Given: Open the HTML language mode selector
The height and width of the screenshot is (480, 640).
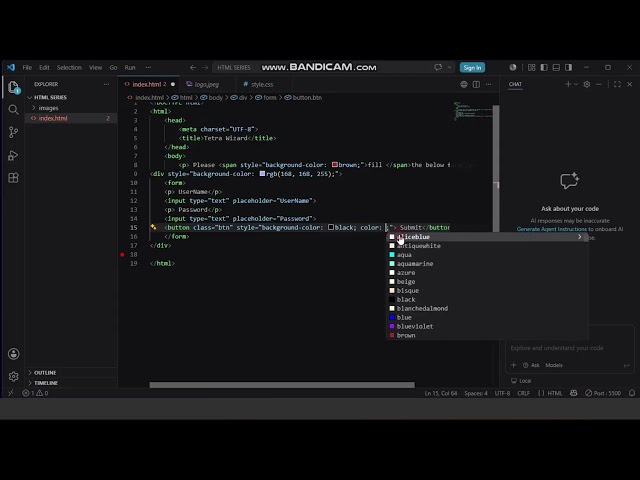Looking at the screenshot, I should point(554,393).
